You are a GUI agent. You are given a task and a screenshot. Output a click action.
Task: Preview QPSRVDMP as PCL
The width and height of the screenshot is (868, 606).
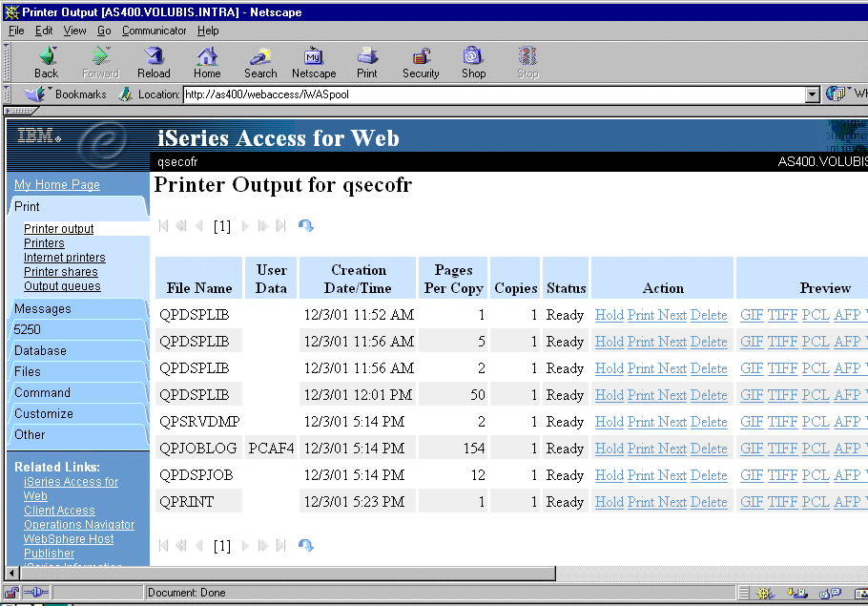coord(816,422)
